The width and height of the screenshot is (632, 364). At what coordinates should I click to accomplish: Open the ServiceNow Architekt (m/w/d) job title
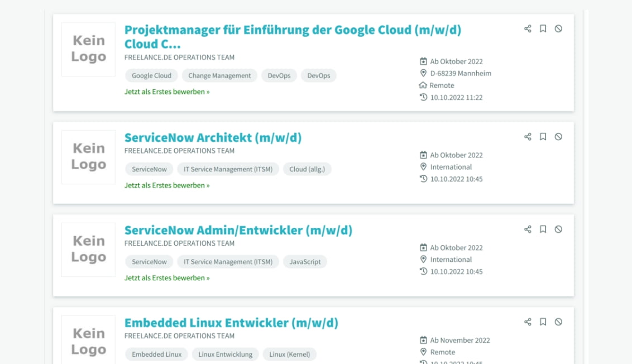(213, 138)
